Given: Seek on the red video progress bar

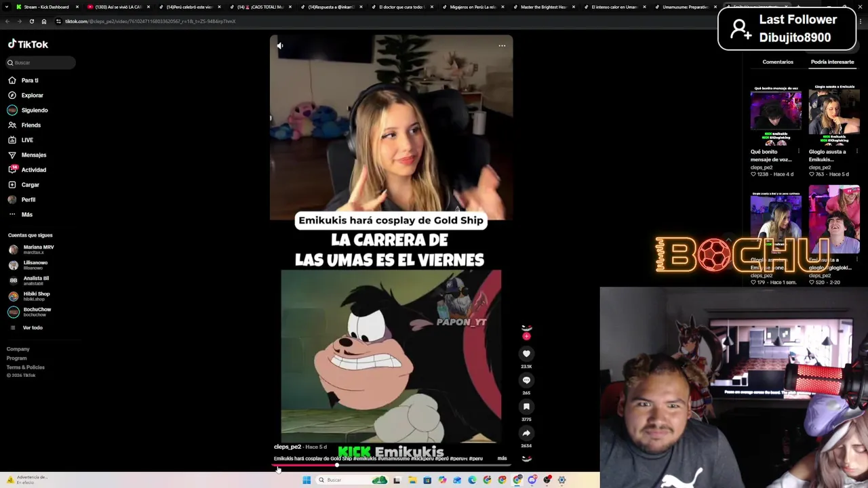Looking at the screenshot, I should tap(391, 466).
